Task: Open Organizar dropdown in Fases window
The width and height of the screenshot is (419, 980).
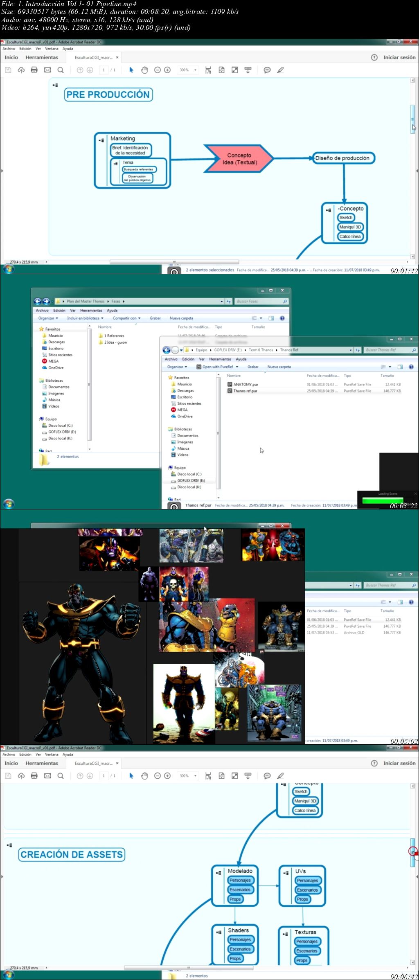Action: (48, 318)
